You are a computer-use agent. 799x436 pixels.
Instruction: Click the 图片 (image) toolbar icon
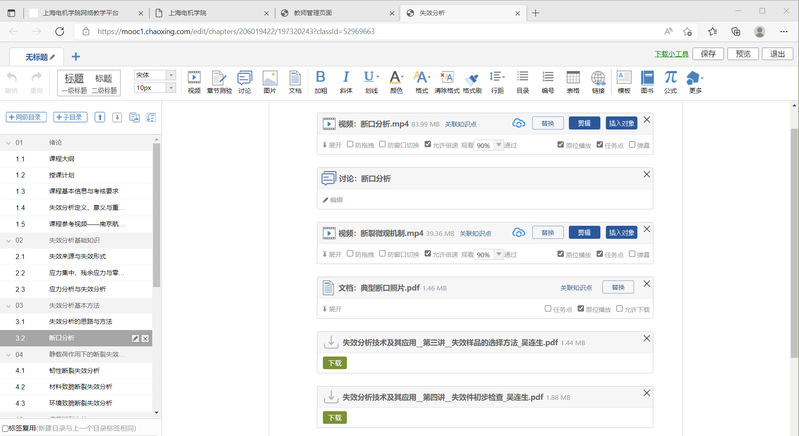[270, 81]
